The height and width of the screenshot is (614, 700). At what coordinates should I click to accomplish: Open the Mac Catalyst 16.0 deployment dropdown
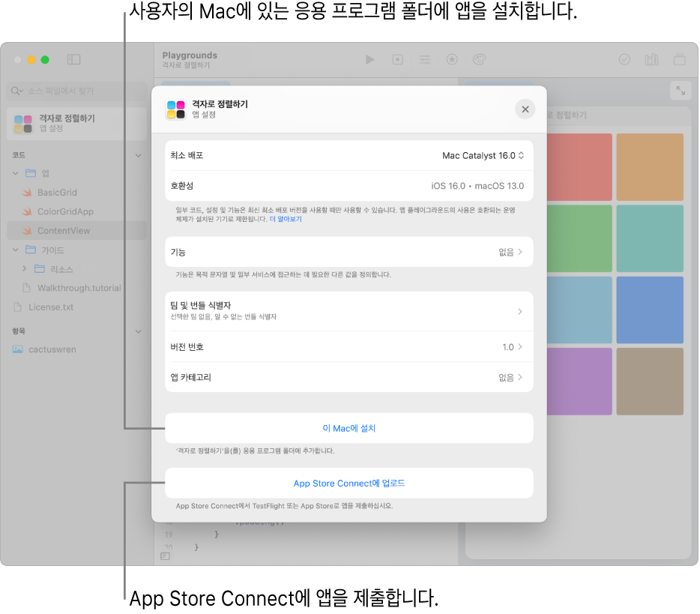click(x=483, y=155)
